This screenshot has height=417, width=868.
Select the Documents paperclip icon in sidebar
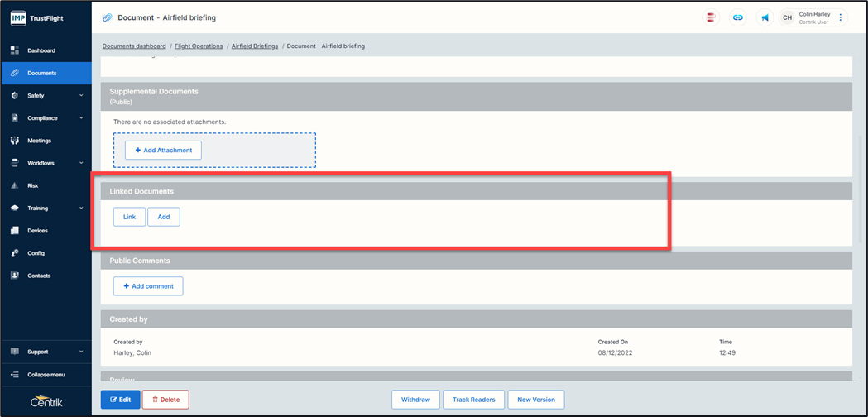point(15,73)
